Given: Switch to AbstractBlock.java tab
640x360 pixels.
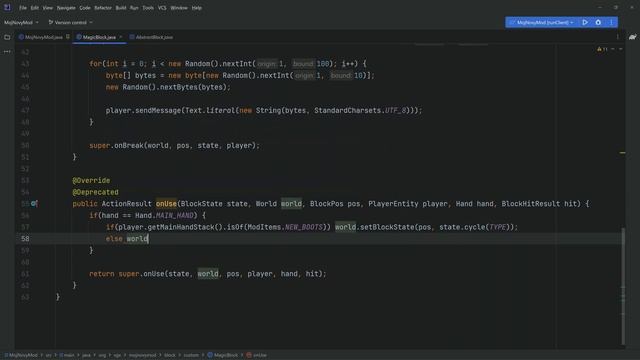Looking at the screenshot, I should pos(151,37).
